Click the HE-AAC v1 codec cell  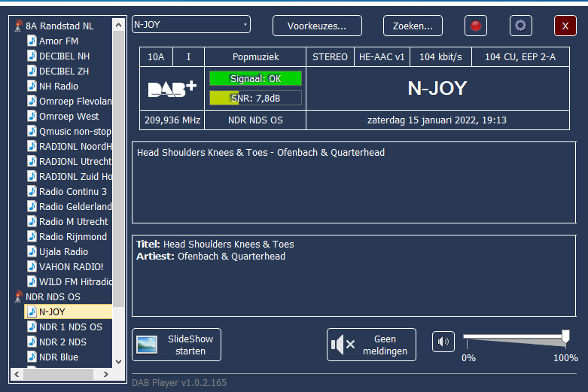[x=382, y=57]
